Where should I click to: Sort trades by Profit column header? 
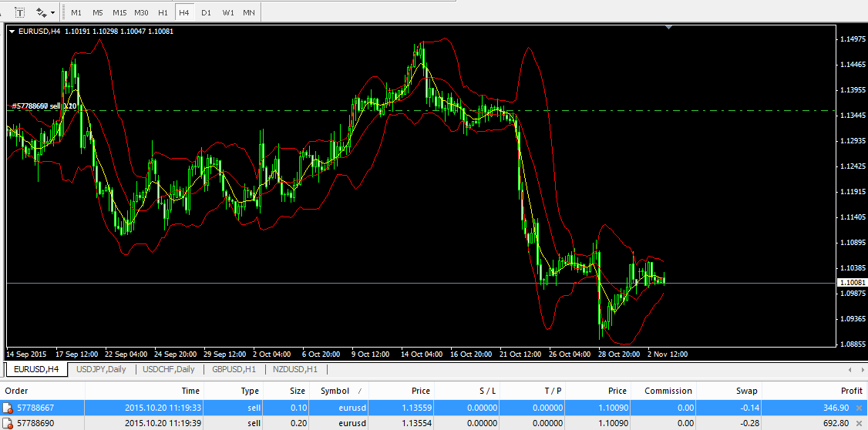tap(814, 391)
